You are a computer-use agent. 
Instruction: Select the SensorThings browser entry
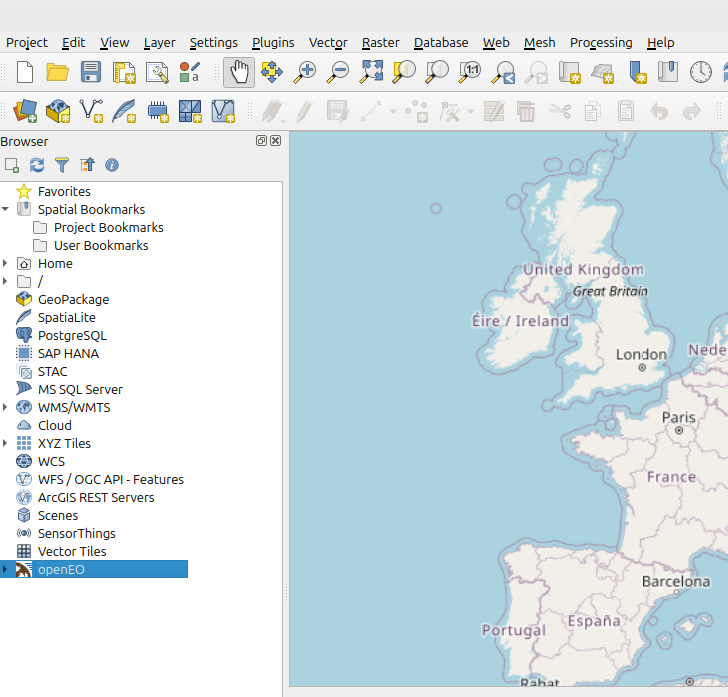click(77, 534)
